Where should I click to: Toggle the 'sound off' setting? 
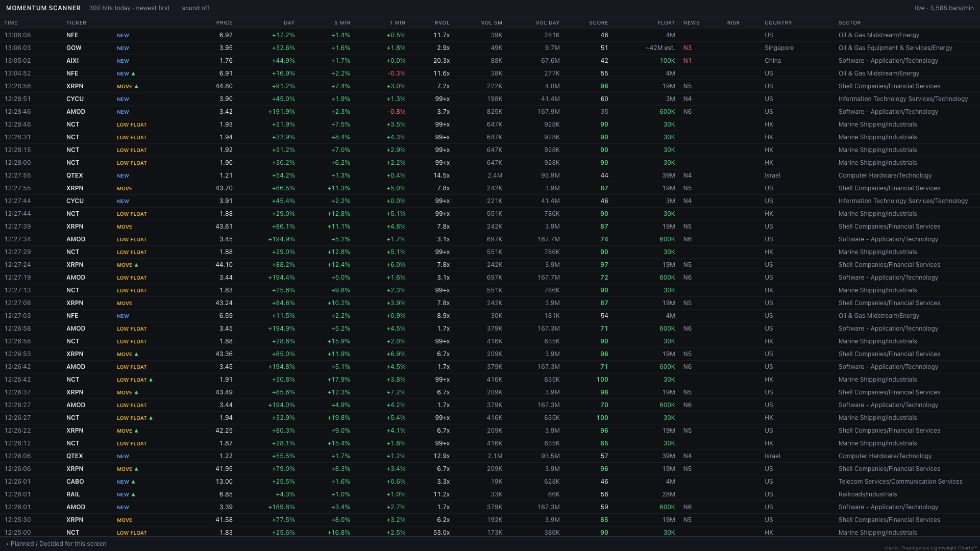(x=195, y=8)
